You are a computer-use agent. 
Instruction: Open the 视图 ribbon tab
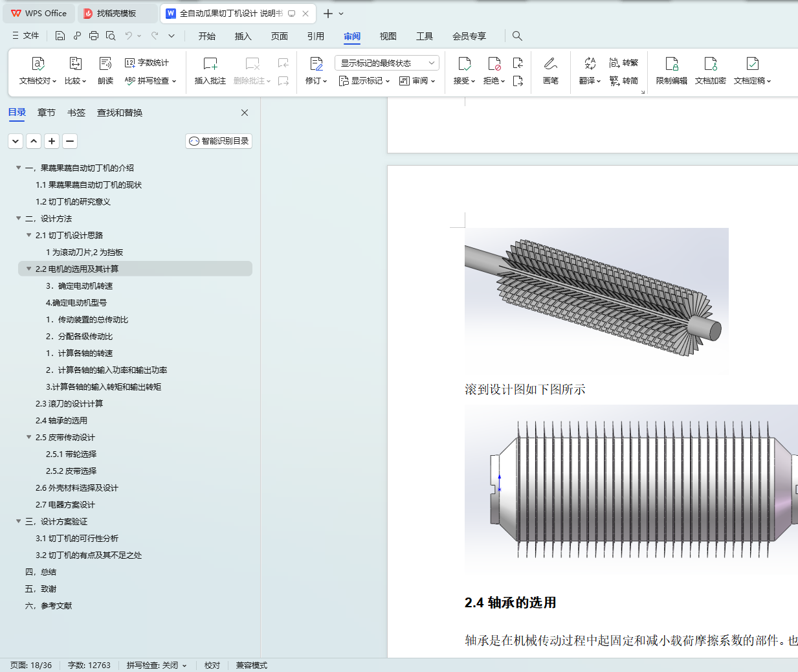point(388,36)
